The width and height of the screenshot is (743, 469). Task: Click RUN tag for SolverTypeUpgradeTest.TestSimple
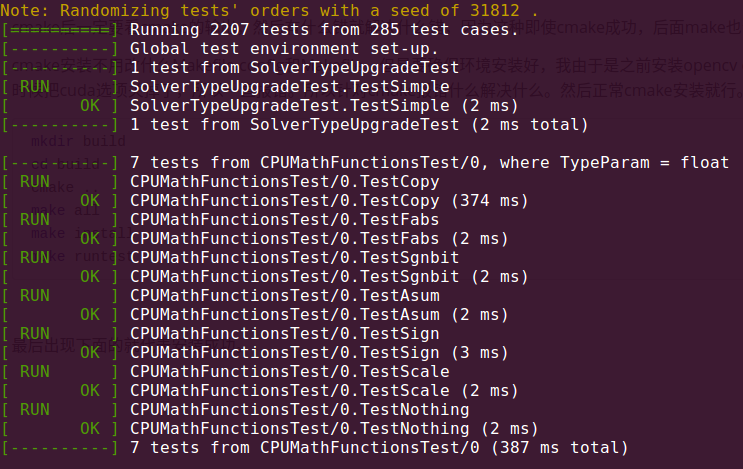click(35, 86)
